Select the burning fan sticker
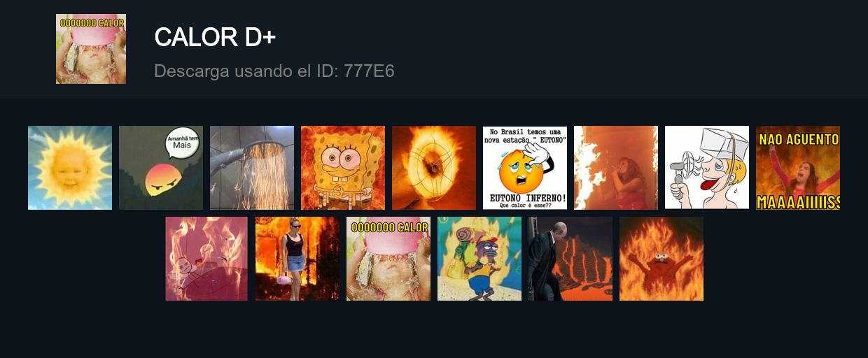Screen dimensions: 868x358 pyautogui.click(x=434, y=168)
